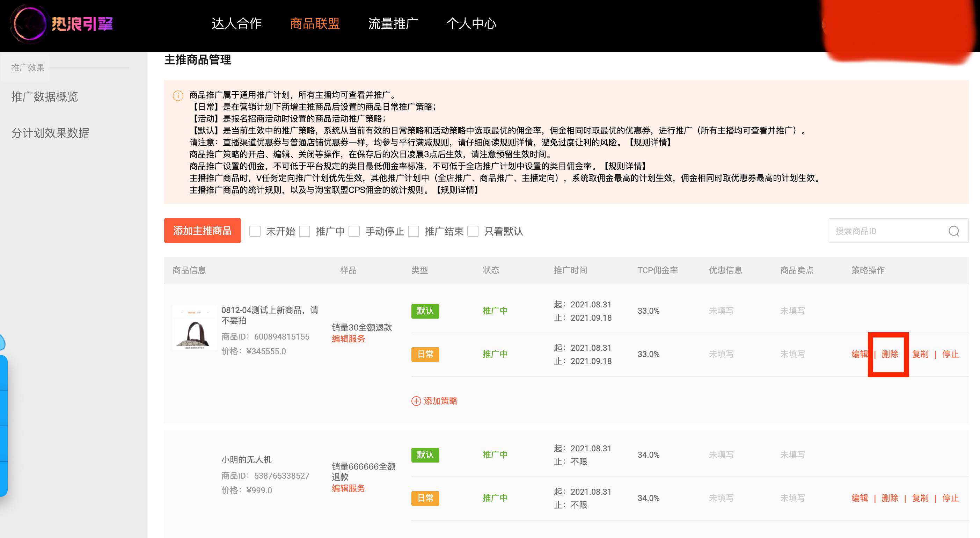Select 分计划效果数据 in the sidebar
The width and height of the screenshot is (980, 538).
pyautogui.click(x=50, y=133)
